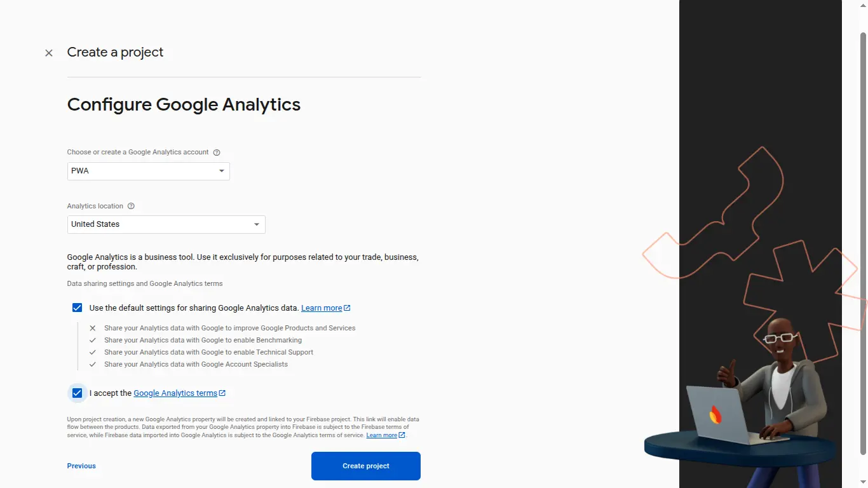Click the scrollbar down arrow icon
Image resolution: width=868 pixels, height=488 pixels.
pos(864,483)
